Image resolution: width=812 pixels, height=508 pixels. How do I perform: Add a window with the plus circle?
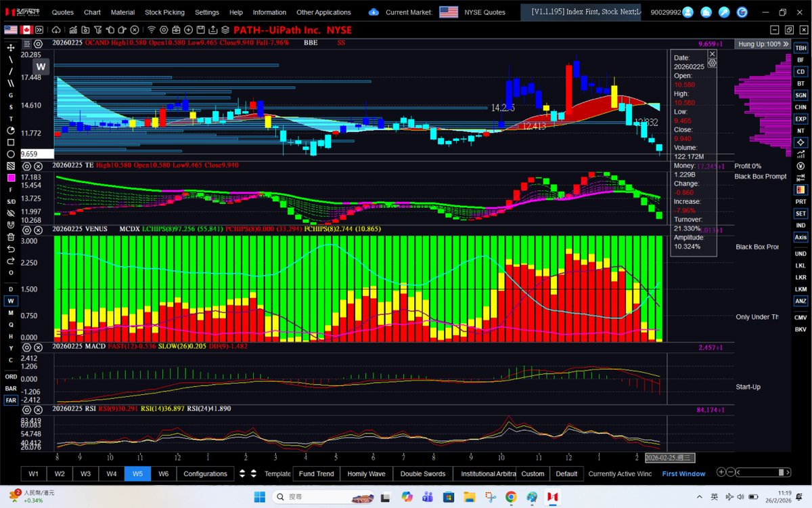pyautogui.click(x=721, y=473)
